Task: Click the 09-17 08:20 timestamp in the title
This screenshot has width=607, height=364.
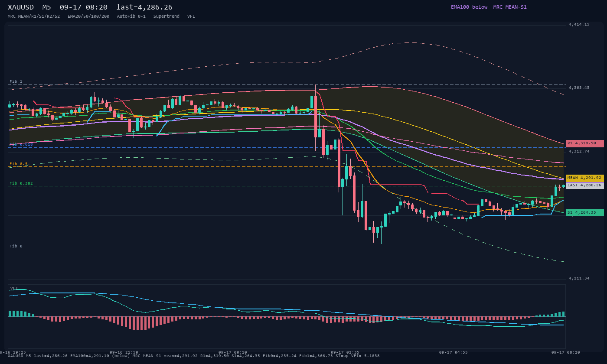Action: coord(84,7)
